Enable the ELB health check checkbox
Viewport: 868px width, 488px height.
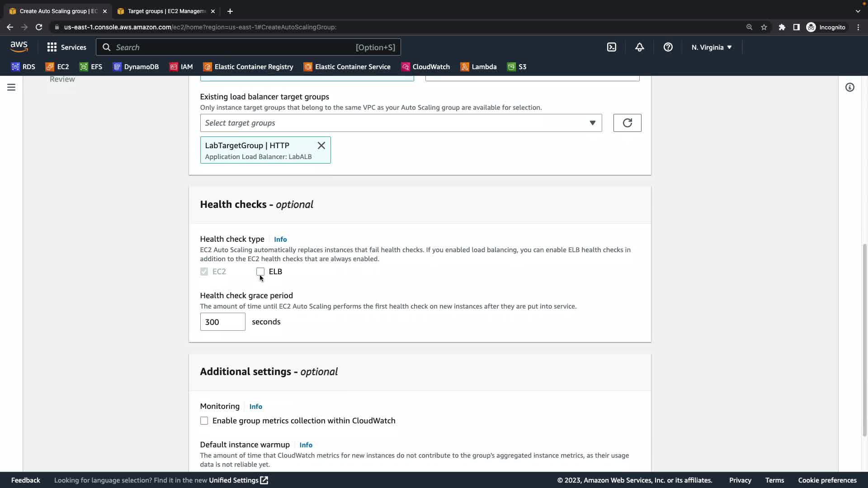[260, 272]
